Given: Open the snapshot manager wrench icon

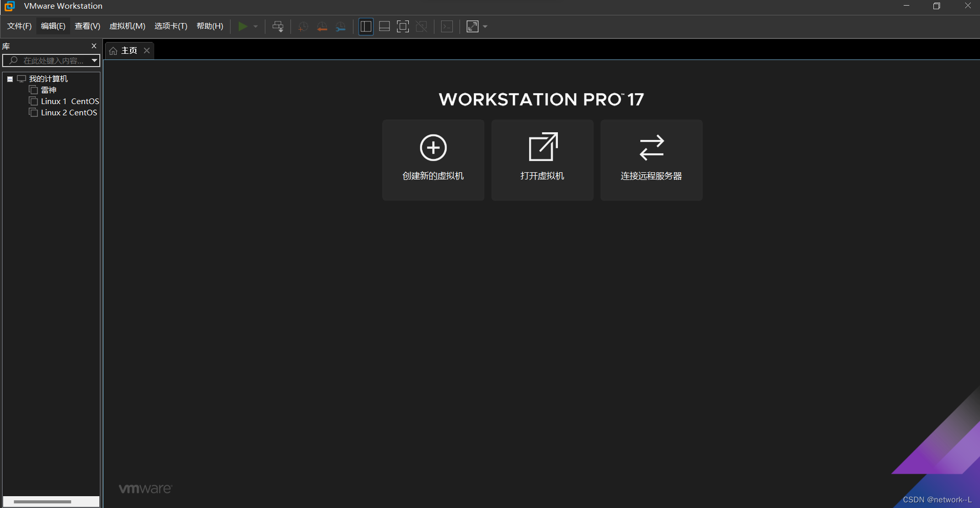Looking at the screenshot, I should click(341, 27).
